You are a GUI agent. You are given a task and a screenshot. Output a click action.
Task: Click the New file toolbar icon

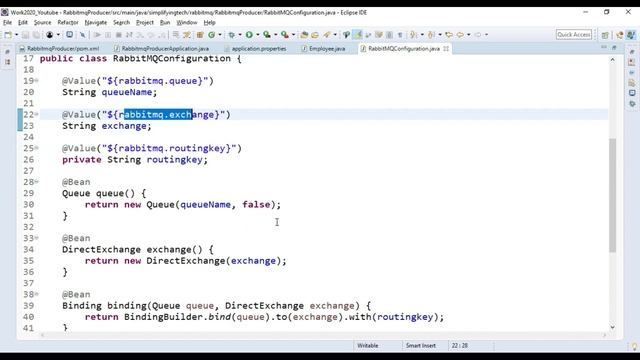tap(8, 35)
